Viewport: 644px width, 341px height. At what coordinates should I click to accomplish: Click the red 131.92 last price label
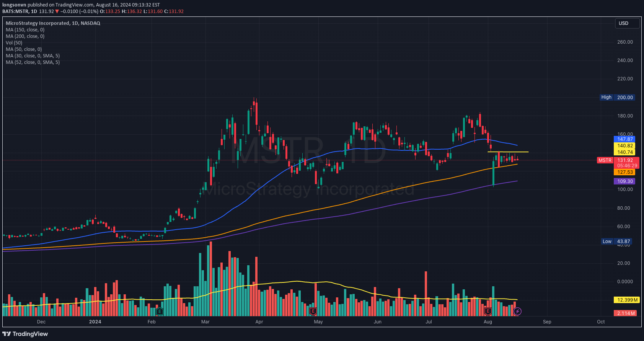coord(625,160)
